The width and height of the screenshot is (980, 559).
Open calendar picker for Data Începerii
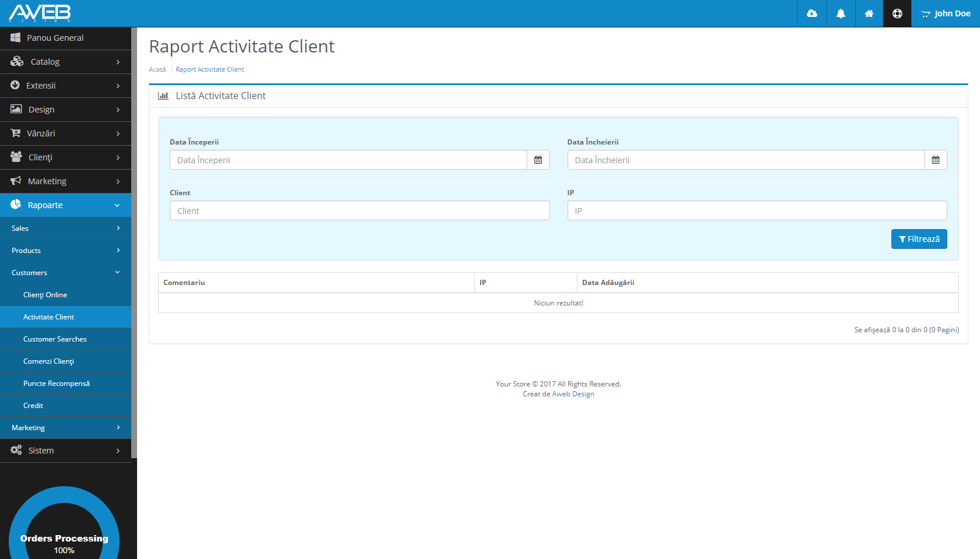(538, 160)
